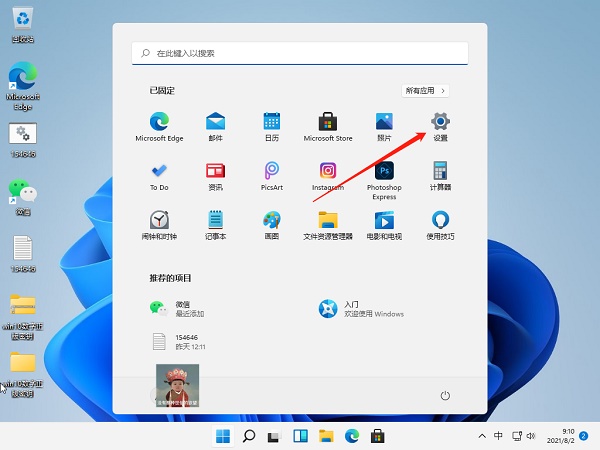
Task: Open Alarms & Clock (闹钟和时钟)
Action: pyautogui.click(x=159, y=225)
